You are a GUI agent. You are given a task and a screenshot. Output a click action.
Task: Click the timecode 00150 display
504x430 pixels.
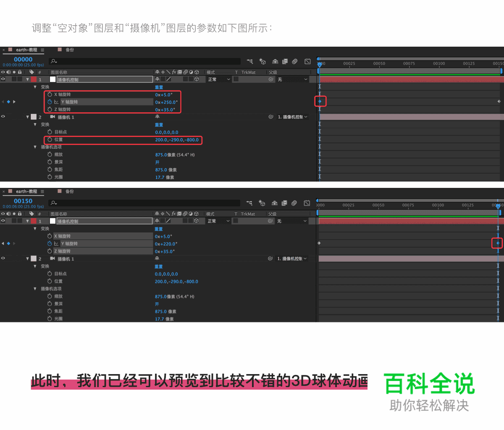[23, 201]
